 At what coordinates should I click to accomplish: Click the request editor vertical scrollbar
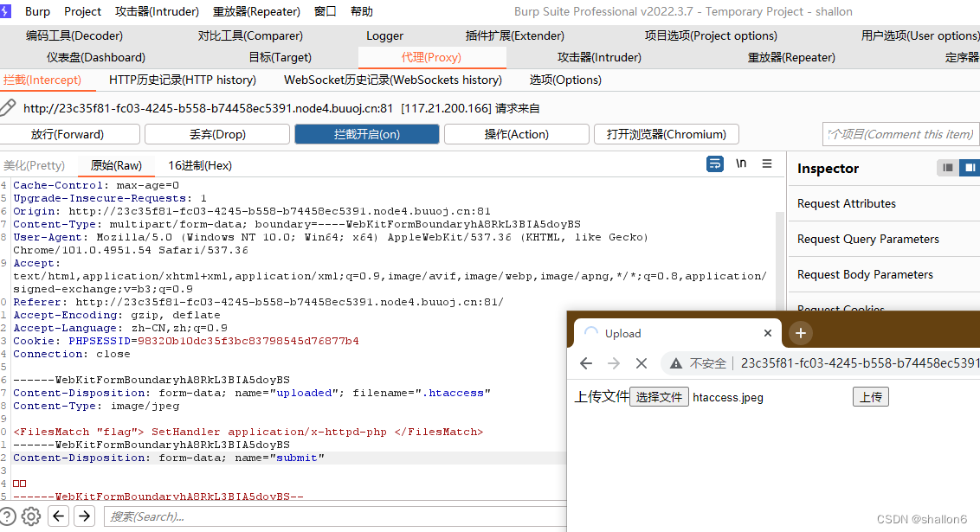tap(779, 261)
